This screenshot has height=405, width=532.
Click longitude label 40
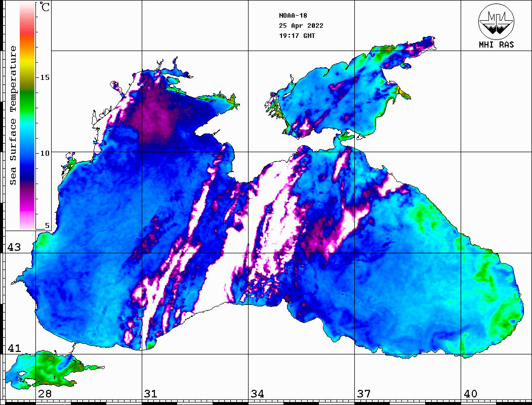[x=470, y=393]
